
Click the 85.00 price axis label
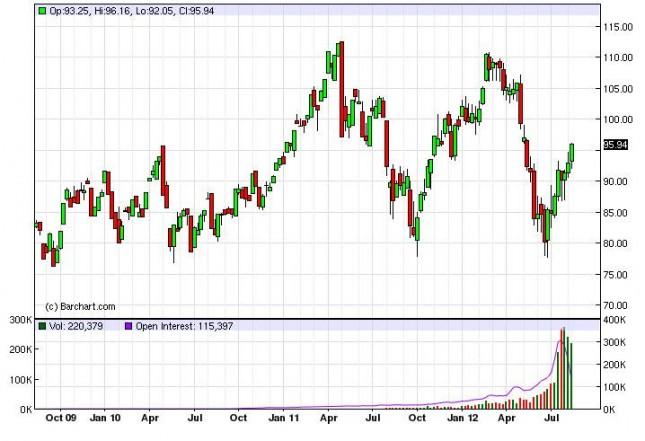pyautogui.click(x=615, y=212)
